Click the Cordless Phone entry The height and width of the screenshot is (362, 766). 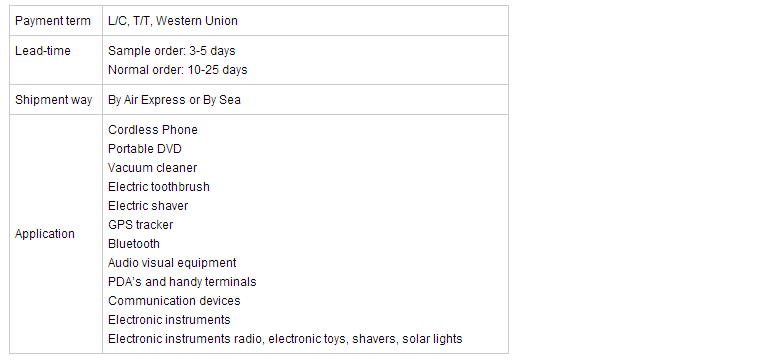[153, 130]
